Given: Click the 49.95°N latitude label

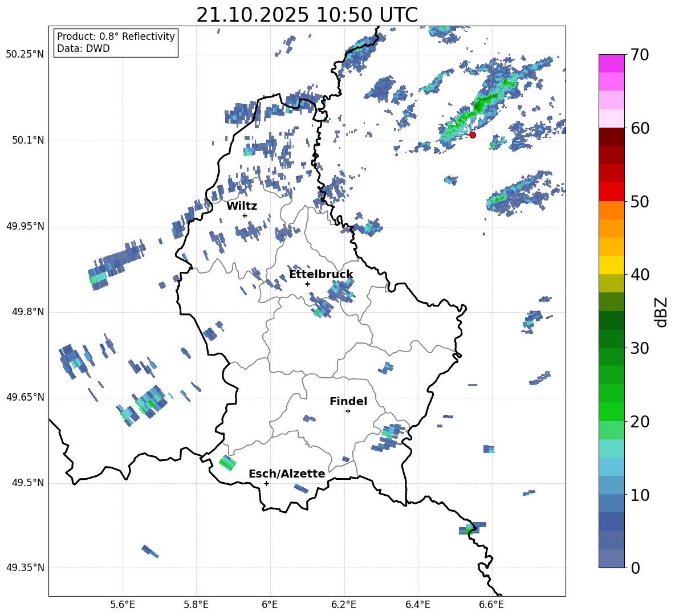Looking at the screenshot, I should pos(25,227).
